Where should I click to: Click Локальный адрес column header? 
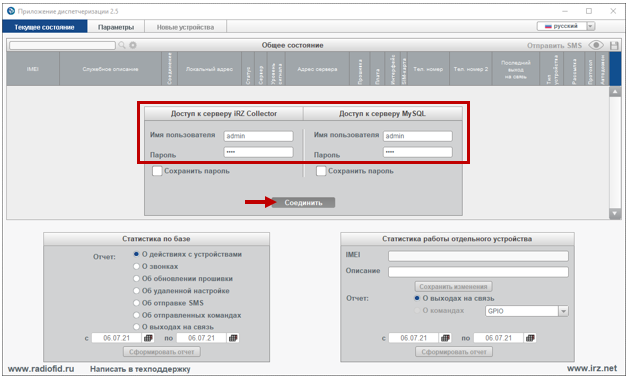pos(209,69)
